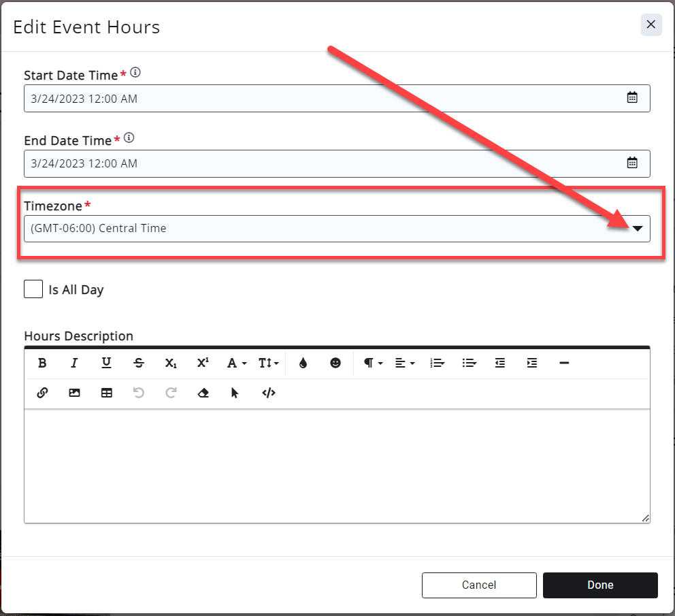675x616 pixels.
Task: Insert an emoticon into the description
Action: [x=335, y=363]
